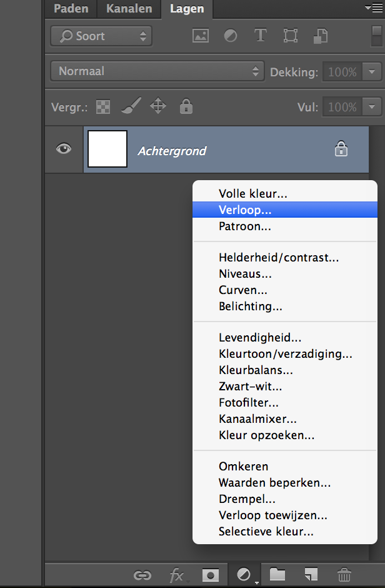Viewport: 385px width, 588px height.
Task: Add Kleur opzoeken... adjustment layer
Action: pyautogui.click(x=284, y=435)
